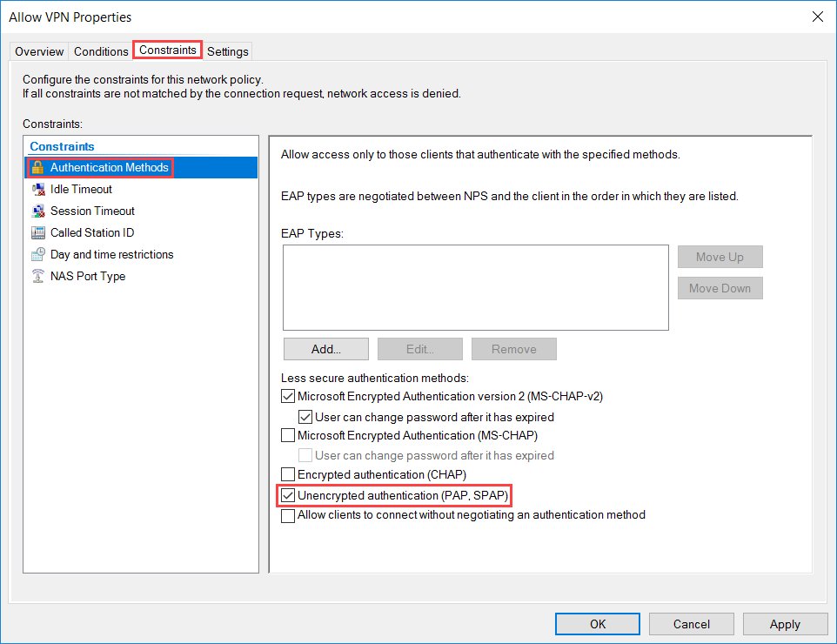This screenshot has height=644, width=837.
Task: Allow clients to connect without negotiating authentication
Action: coord(287,515)
